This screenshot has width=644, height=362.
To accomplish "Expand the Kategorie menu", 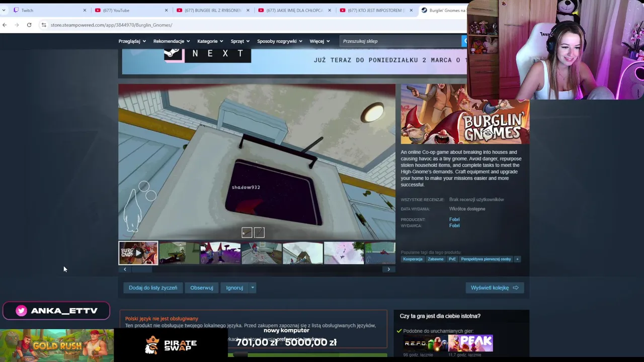I will [x=210, y=41].
